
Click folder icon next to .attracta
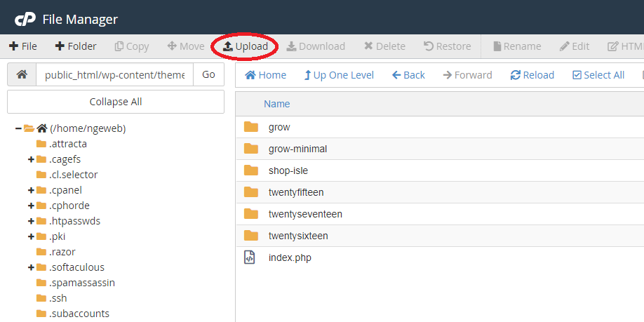pyautogui.click(x=41, y=144)
